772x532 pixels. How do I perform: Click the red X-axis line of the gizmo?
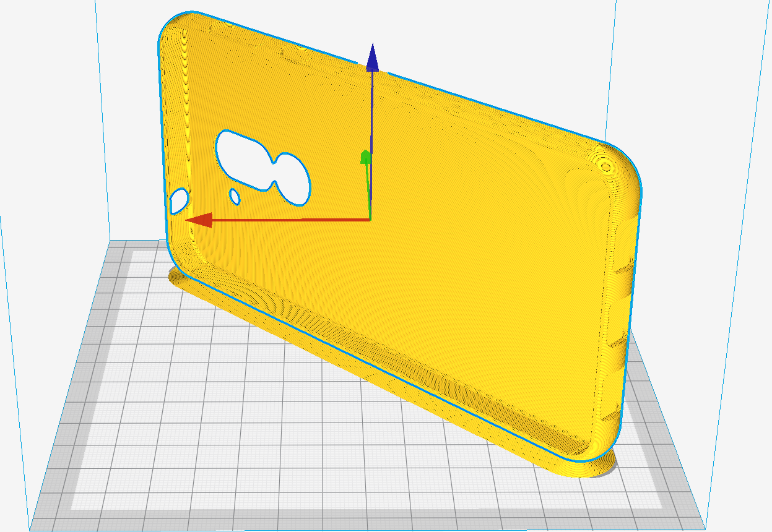pos(291,219)
